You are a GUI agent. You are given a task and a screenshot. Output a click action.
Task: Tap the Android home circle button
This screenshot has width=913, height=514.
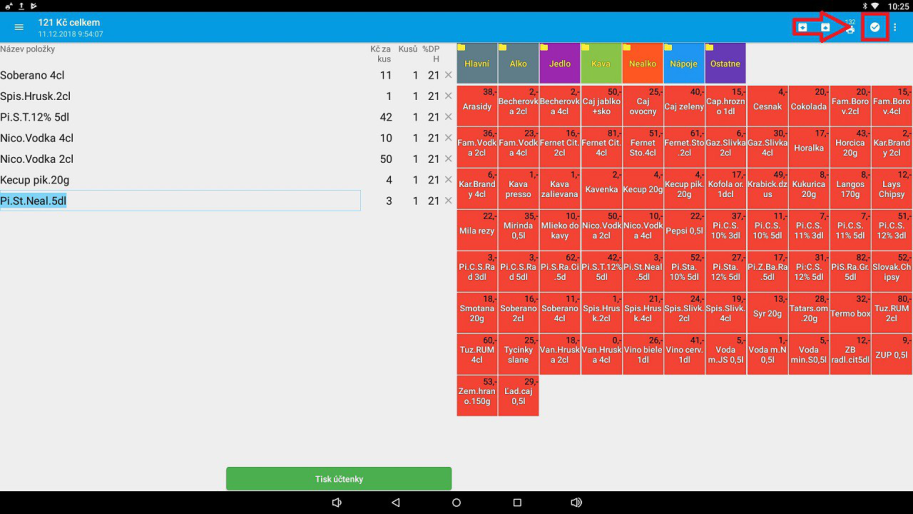coord(456,502)
